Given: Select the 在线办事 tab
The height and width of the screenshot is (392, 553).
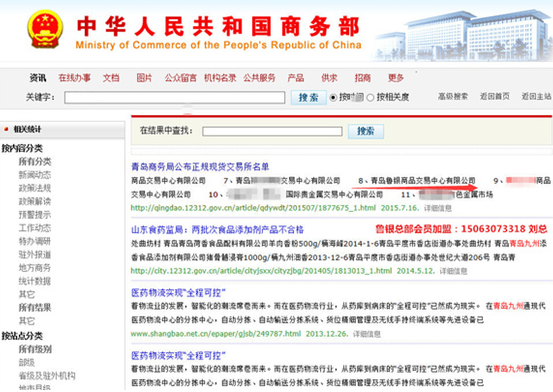Looking at the screenshot, I should coord(74,78).
